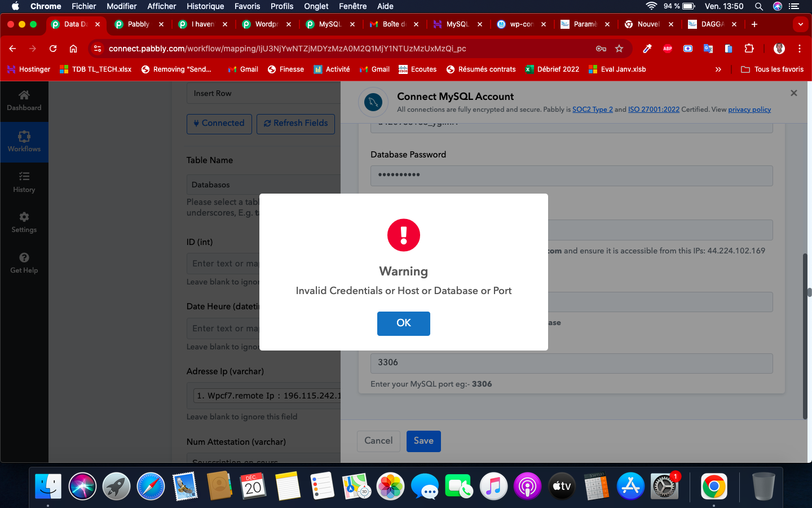Click the Adresse Ip (varchar) mapping field
This screenshot has height=508, width=812.
(x=263, y=396)
